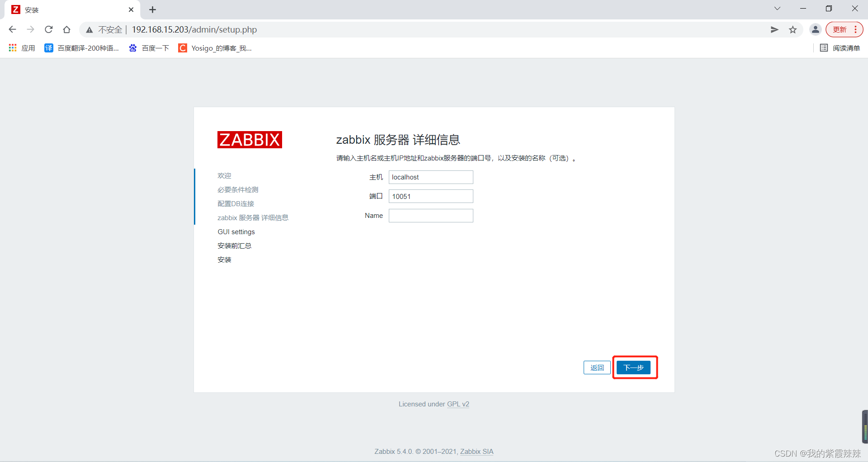Select the 配置DB连接 setup step
The height and width of the screenshot is (462, 868).
pyautogui.click(x=236, y=203)
